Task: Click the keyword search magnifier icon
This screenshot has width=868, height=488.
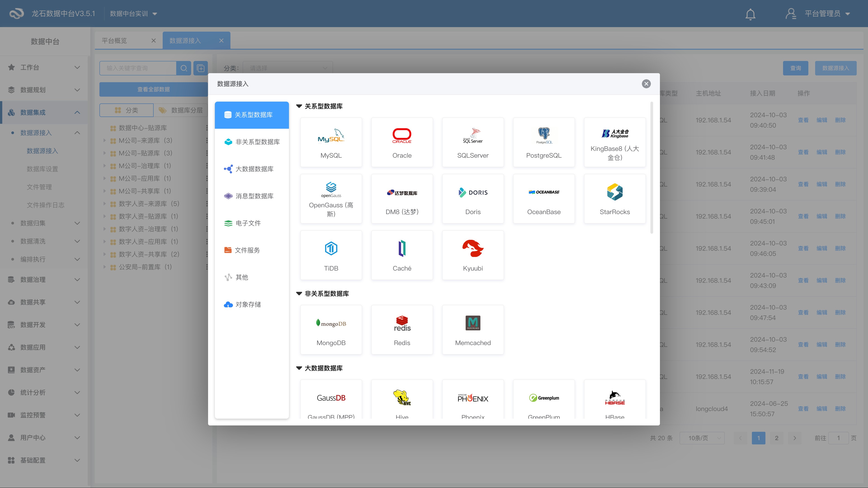Action: (184, 68)
